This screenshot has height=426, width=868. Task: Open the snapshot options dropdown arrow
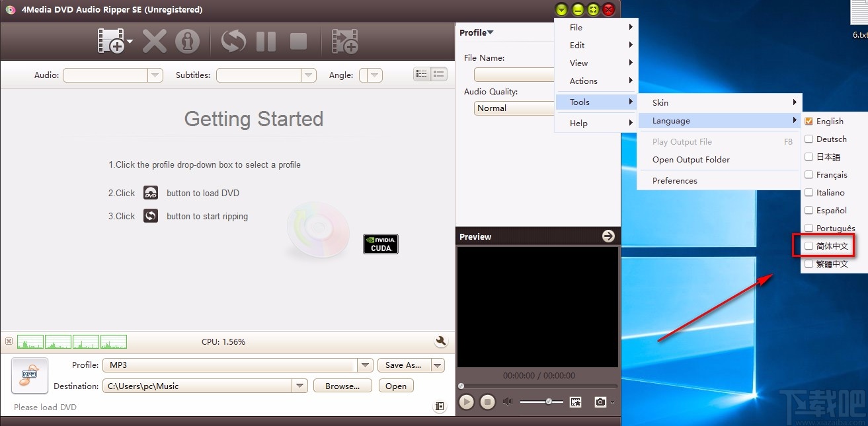613,402
